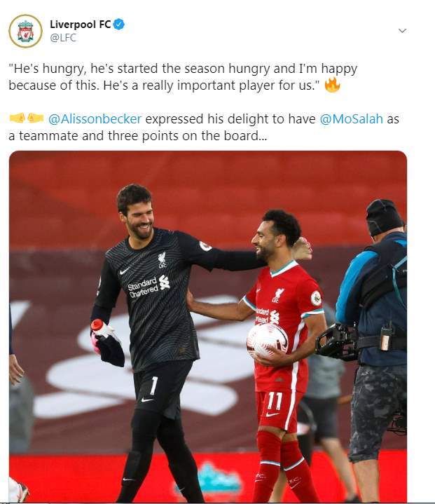Click the match ball held by player
435x504 pixels.
click(x=267, y=341)
